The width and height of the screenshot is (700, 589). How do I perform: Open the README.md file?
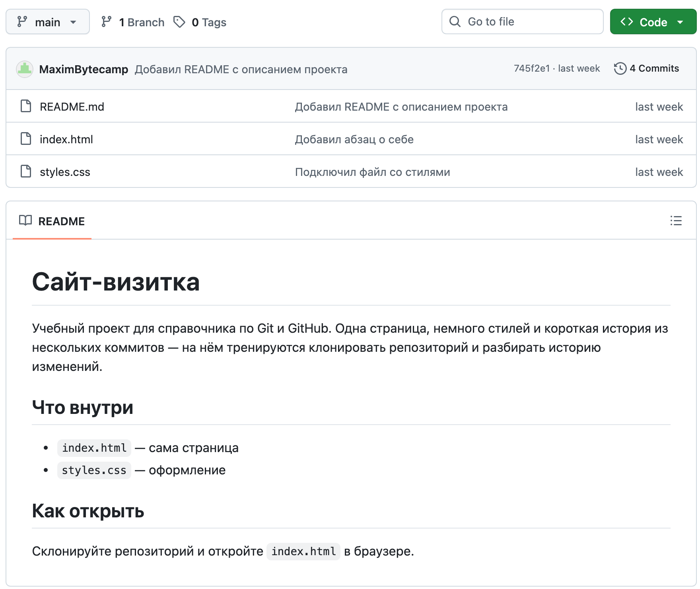point(72,107)
